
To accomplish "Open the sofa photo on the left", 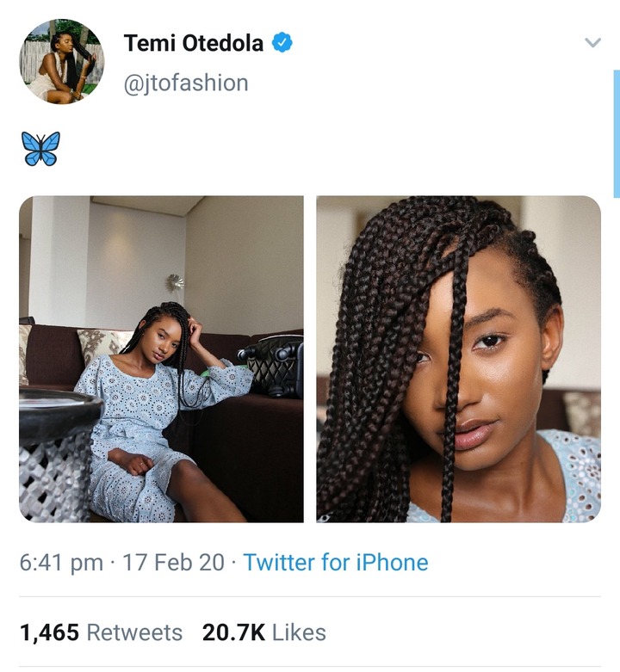I will tap(161, 359).
